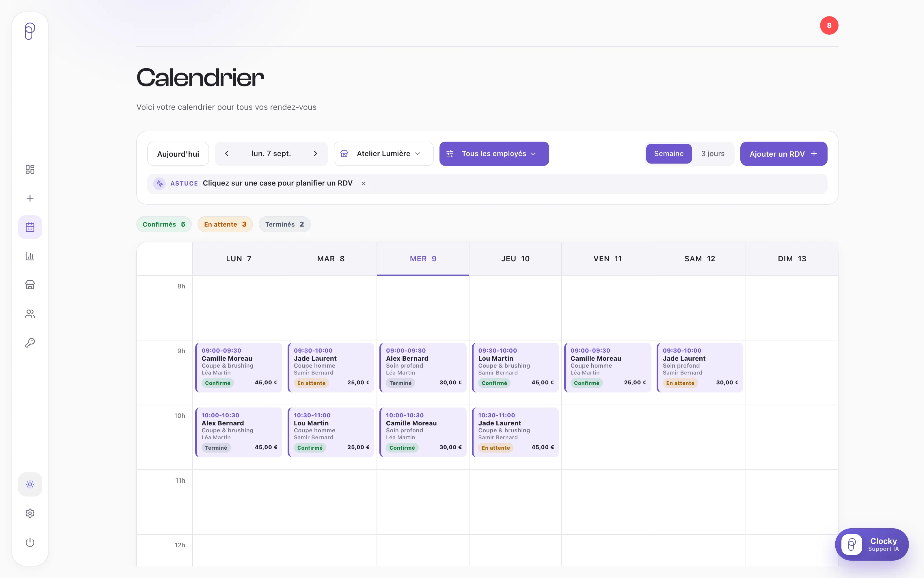Open Alex Bernard's Wednesday 09:00 appointment
Screen dimensions: 924x578
point(423,367)
